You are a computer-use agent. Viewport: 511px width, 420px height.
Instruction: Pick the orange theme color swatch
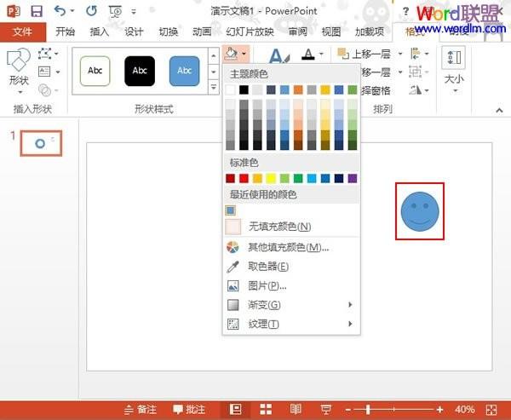[x=298, y=89]
